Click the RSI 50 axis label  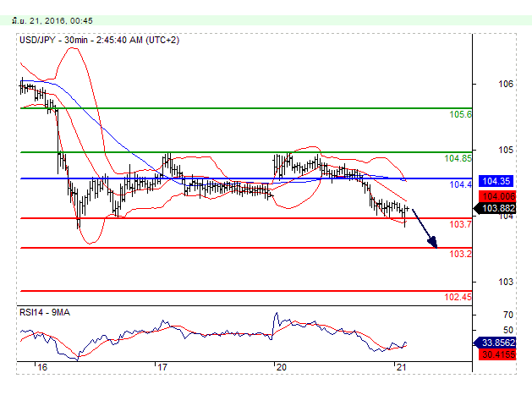508,330
